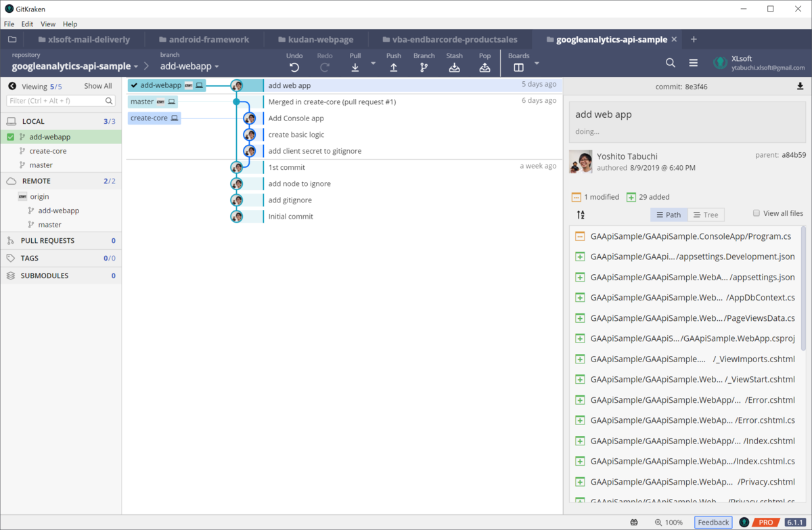The image size is (812, 530).
Task: Download the commit patch using the download icon
Action: click(x=800, y=86)
